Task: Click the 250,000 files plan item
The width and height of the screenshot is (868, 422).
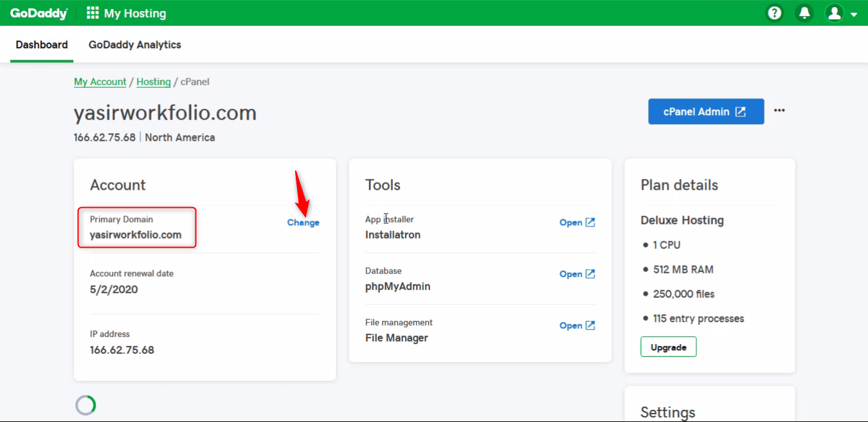Action: point(684,294)
